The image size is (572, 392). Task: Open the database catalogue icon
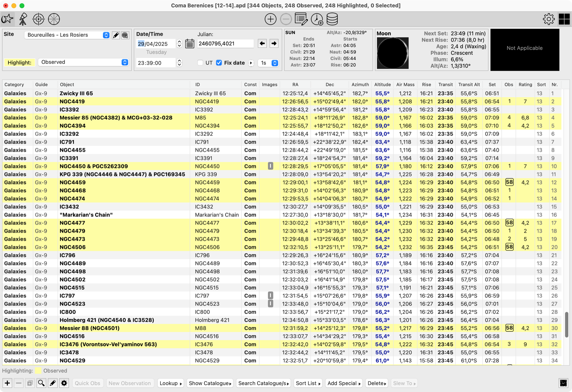coord(332,19)
